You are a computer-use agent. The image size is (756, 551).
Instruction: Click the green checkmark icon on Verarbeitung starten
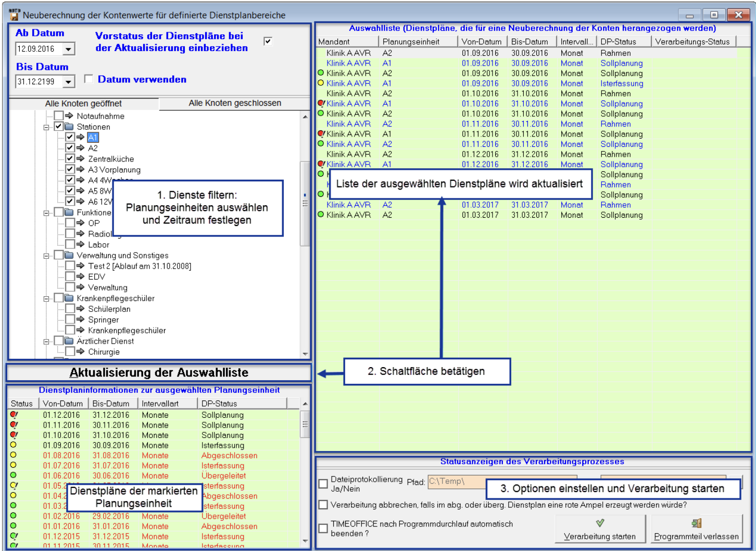[x=600, y=522]
